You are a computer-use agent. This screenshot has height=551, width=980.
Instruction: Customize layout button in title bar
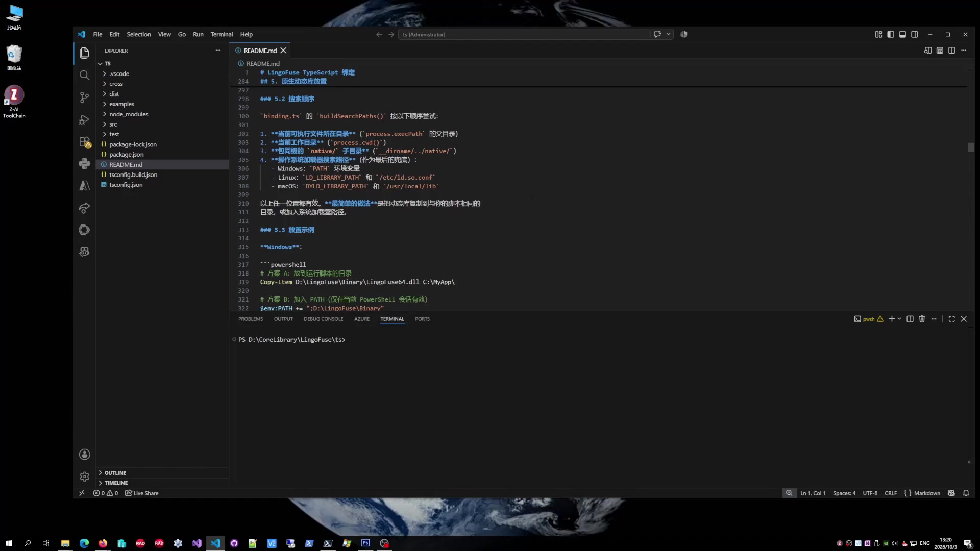pyautogui.click(x=878, y=34)
